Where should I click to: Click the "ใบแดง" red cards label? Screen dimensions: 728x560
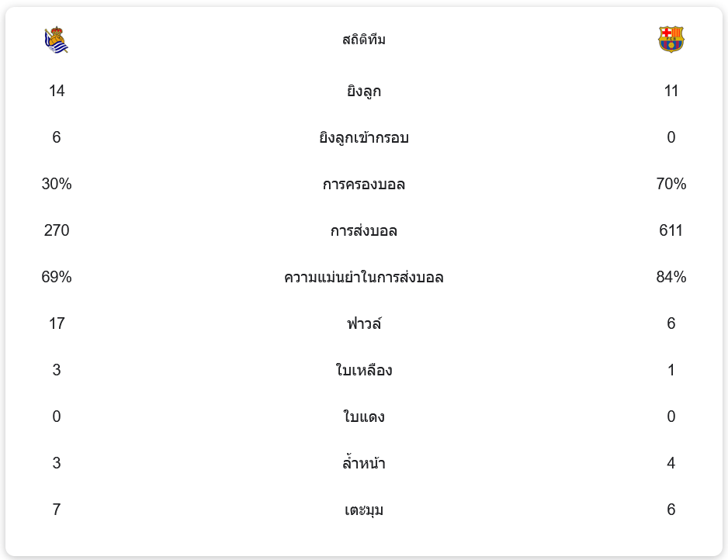pyautogui.click(x=363, y=417)
